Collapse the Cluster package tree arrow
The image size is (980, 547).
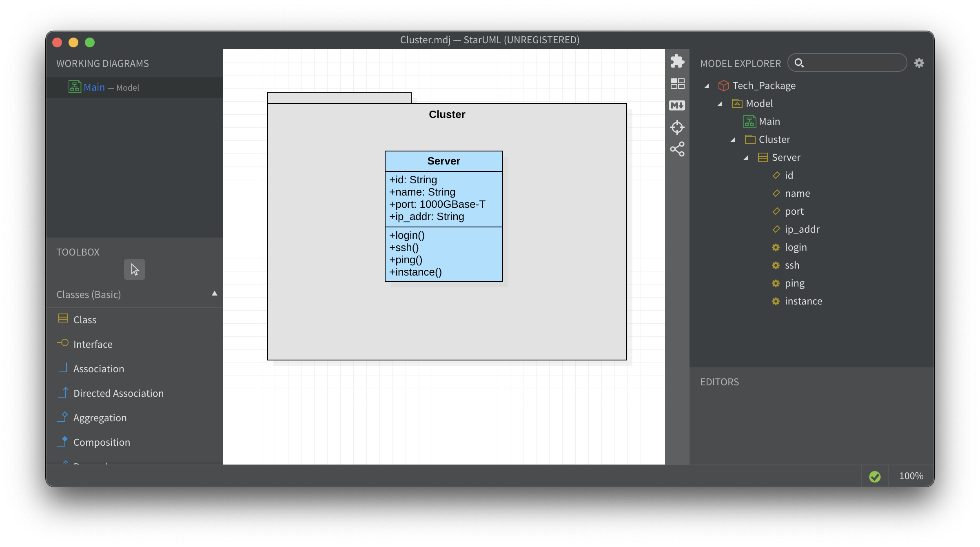[733, 140]
